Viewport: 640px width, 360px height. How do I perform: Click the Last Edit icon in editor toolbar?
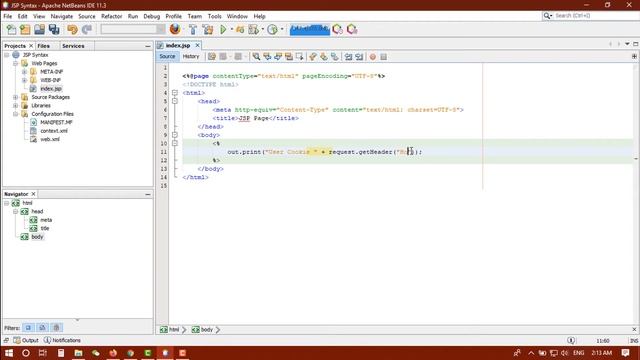coord(212,57)
